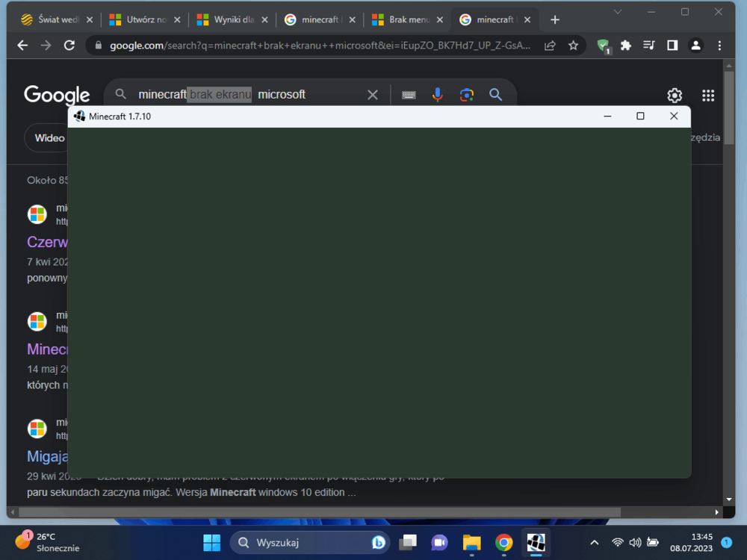Open Wi-Fi network tray icon
This screenshot has height=560, width=747.
(x=618, y=542)
